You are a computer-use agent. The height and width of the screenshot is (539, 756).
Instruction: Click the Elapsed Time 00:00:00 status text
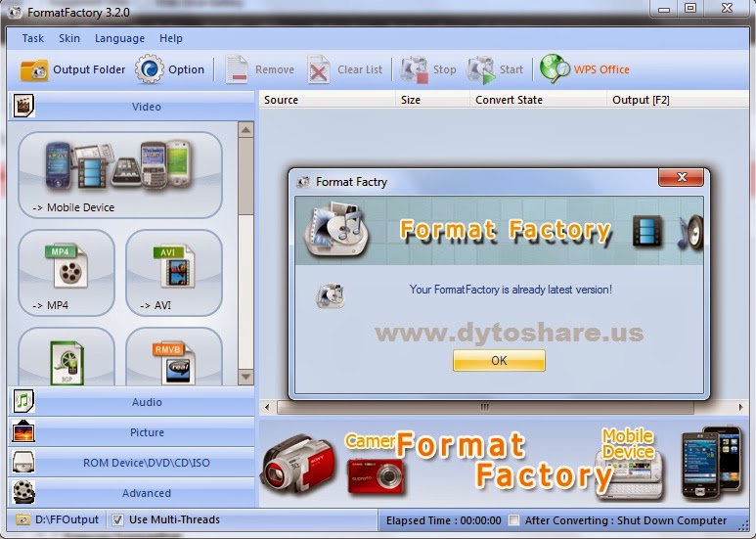point(444,520)
